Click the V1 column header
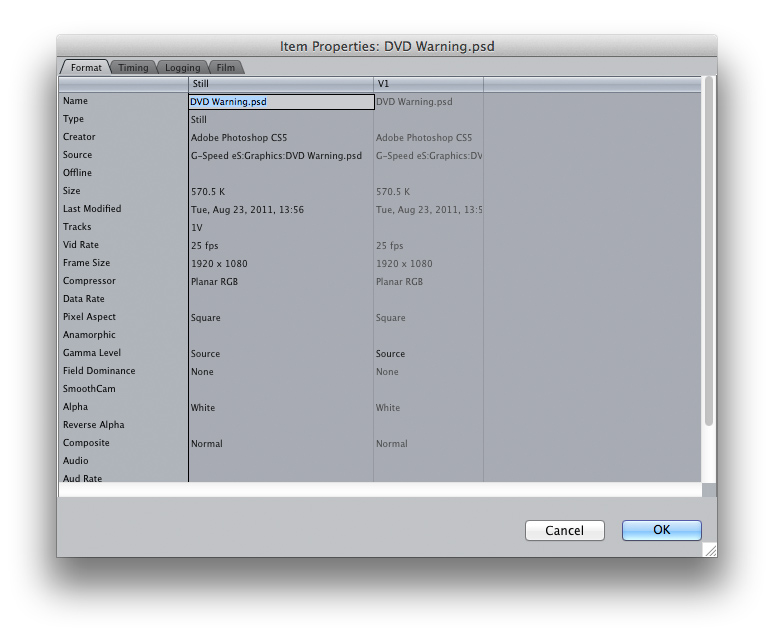 coord(428,84)
